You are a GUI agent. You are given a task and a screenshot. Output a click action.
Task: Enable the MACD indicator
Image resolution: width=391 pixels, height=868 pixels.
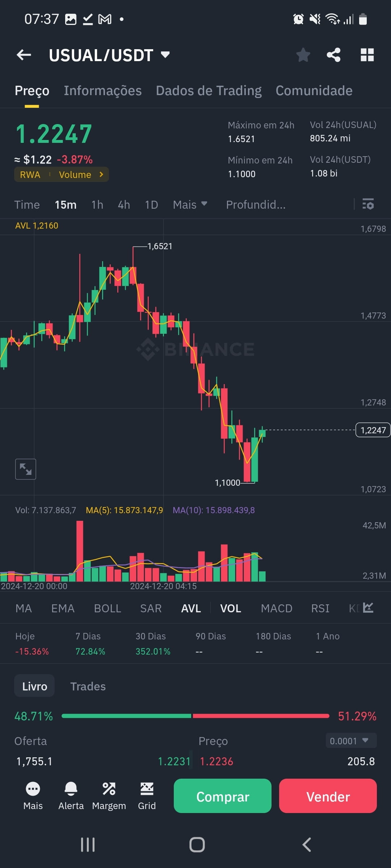[277, 608]
